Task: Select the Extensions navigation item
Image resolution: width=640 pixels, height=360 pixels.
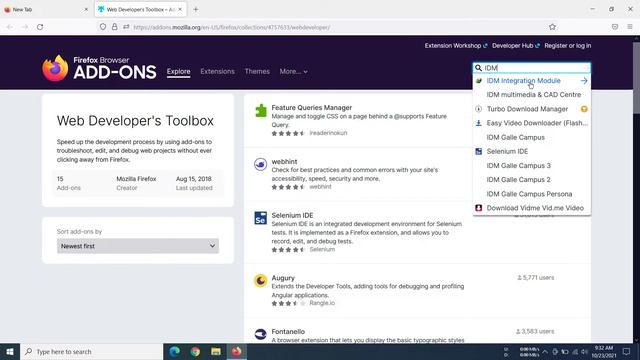Action: pyautogui.click(x=218, y=71)
